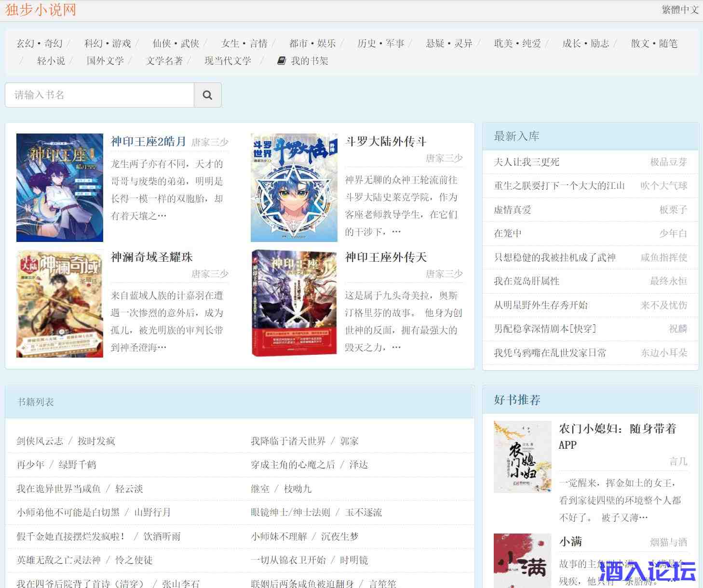Open the 都市·娱乐 category
Viewport: 703px width, 588px height.
(x=312, y=43)
